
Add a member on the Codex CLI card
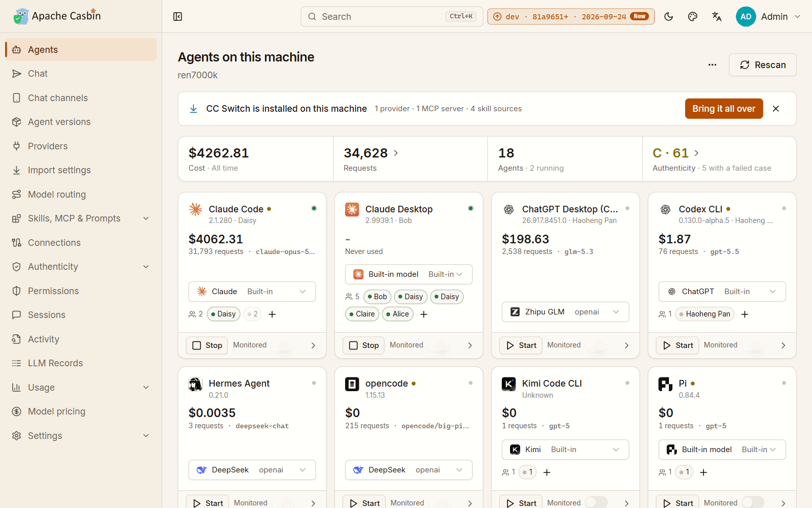tap(745, 314)
